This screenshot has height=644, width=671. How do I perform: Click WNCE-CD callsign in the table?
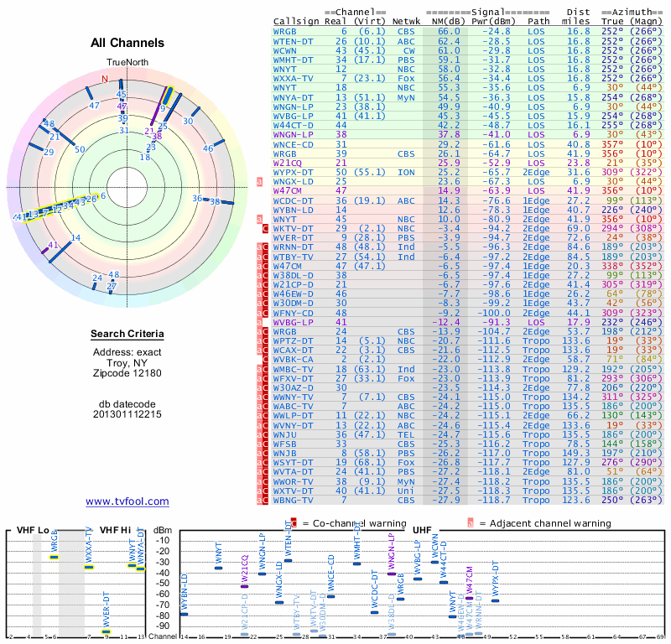pyautogui.click(x=293, y=144)
